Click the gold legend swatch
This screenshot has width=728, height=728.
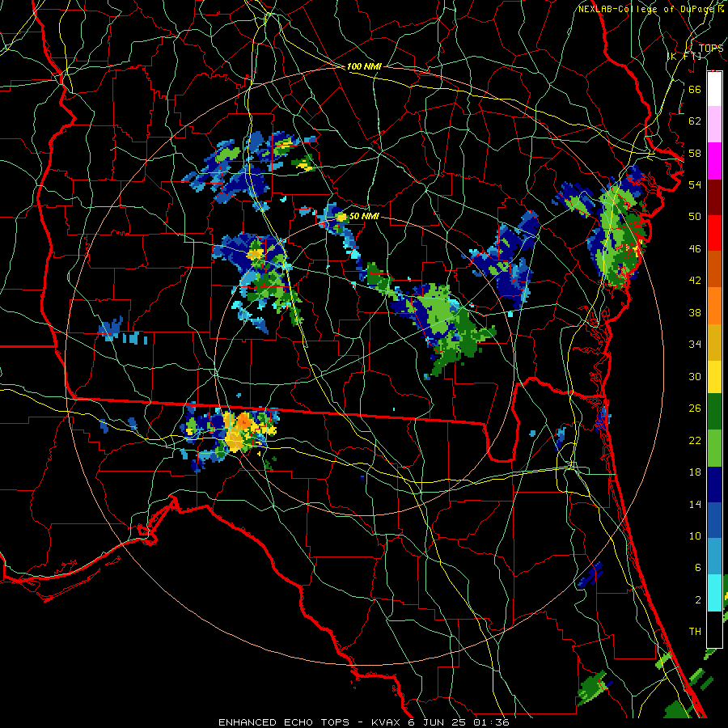(x=714, y=342)
